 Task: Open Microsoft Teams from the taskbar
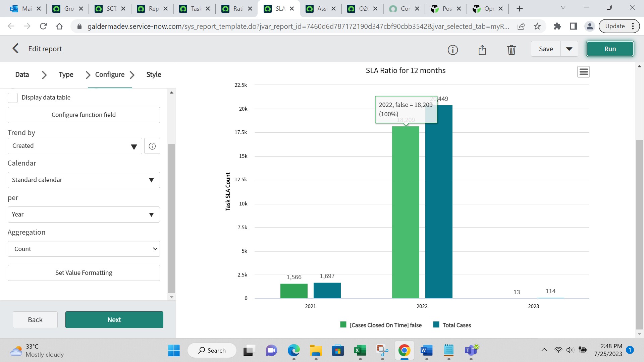pos(471,351)
